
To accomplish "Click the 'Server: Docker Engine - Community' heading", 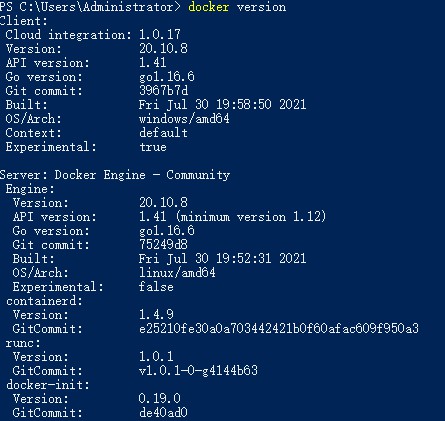I will [x=115, y=175].
